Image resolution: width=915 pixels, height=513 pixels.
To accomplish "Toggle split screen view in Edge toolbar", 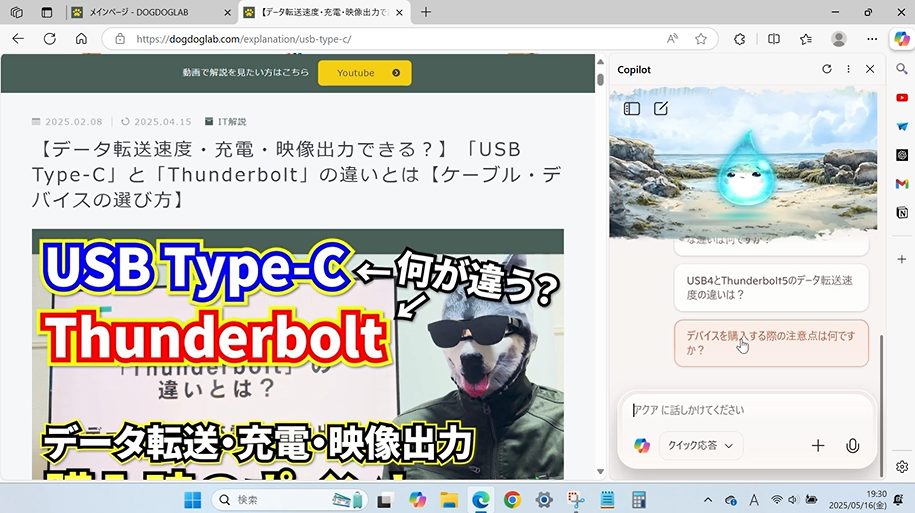I will click(x=773, y=39).
